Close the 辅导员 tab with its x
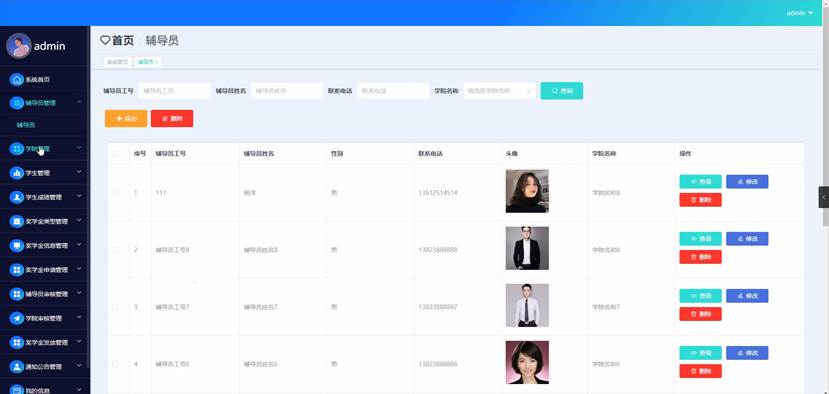 pos(156,62)
